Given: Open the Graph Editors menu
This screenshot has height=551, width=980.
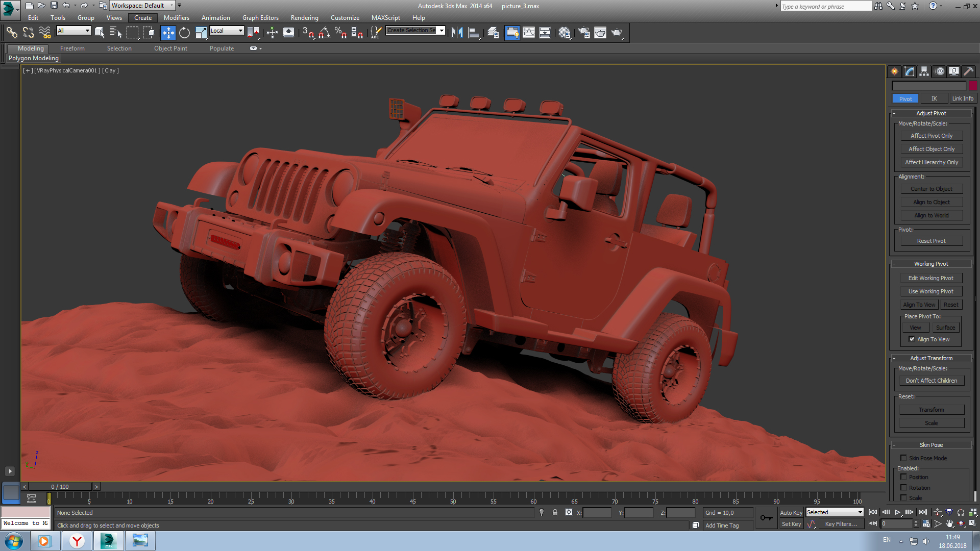Looking at the screenshot, I should (x=260, y=18).
